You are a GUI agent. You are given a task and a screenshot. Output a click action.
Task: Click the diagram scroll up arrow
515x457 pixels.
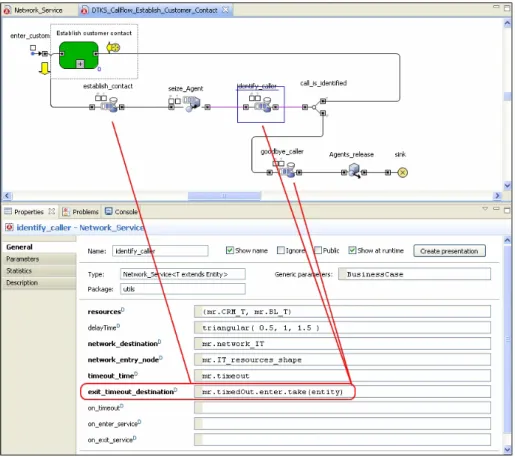click(507, 23)
